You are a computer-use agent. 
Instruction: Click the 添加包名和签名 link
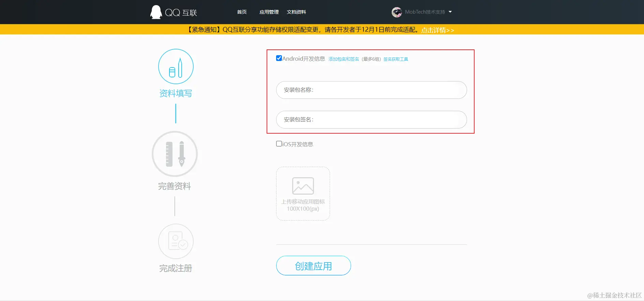click(x=344, y=59)
